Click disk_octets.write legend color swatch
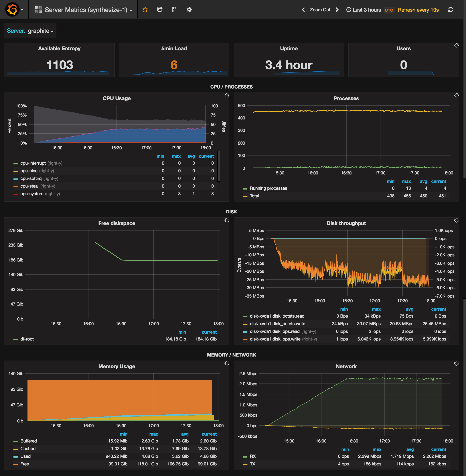The image size is (466, 476). [x=245, y=324]
